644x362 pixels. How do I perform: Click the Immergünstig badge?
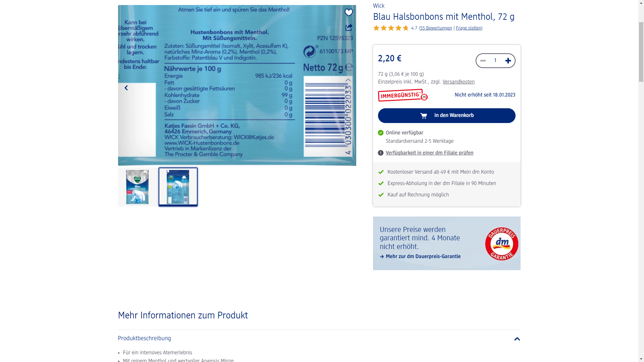(x=403, y=95)
